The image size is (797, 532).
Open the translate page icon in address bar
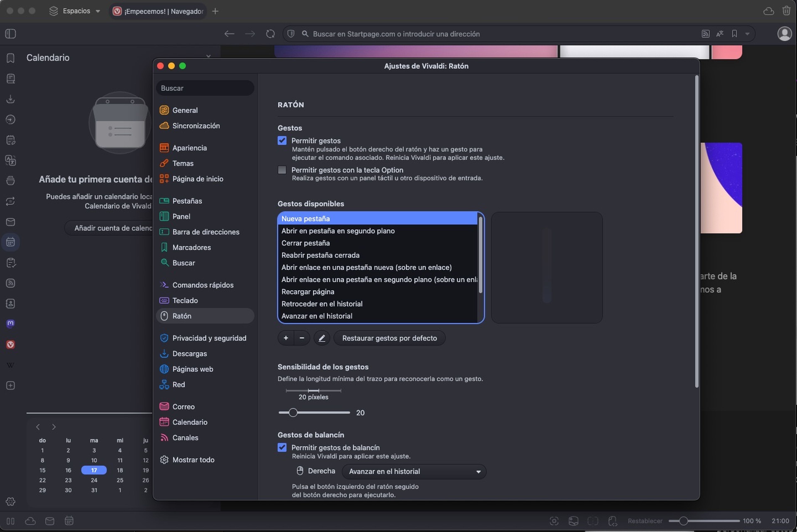[720, 34]
